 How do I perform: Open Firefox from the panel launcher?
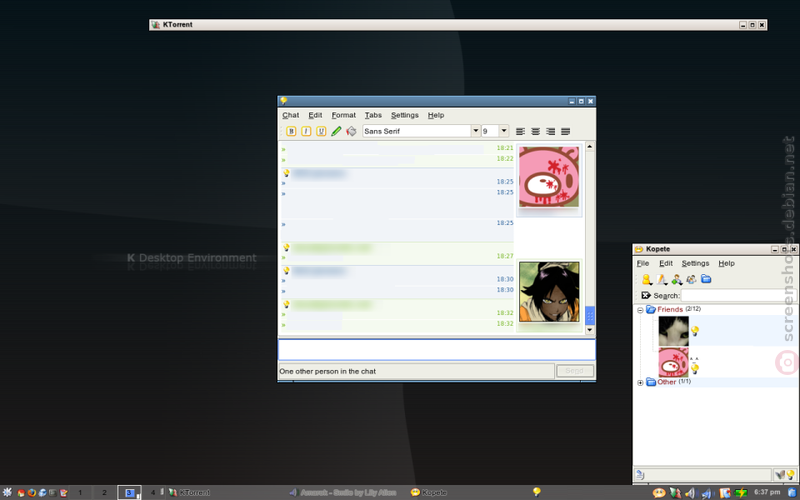point(32,492)
